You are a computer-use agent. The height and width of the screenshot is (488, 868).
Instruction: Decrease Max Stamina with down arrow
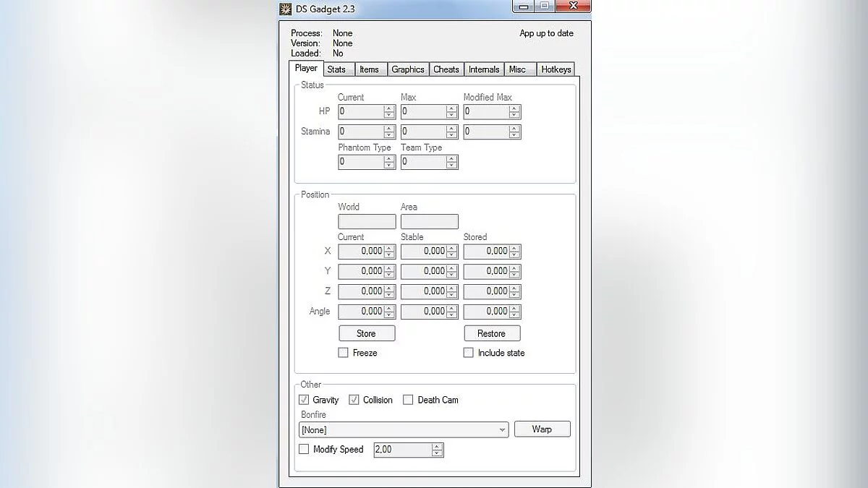[x=452, y=135]
